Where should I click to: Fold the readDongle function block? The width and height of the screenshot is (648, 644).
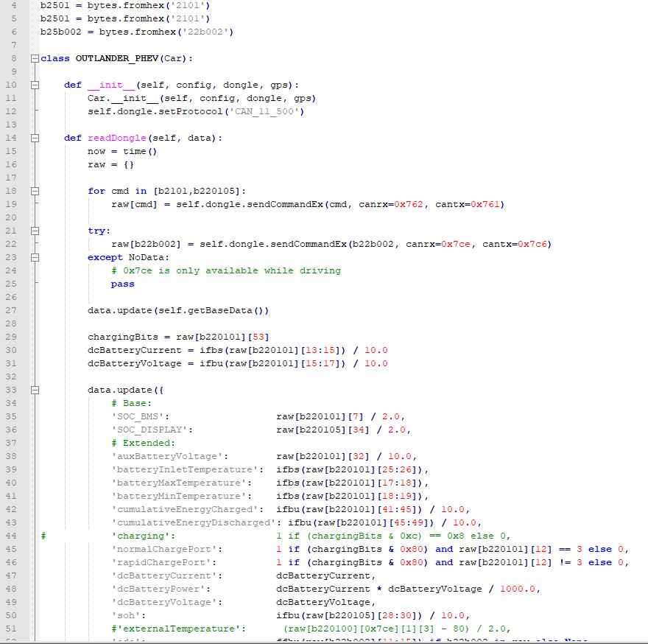point(35,138)
